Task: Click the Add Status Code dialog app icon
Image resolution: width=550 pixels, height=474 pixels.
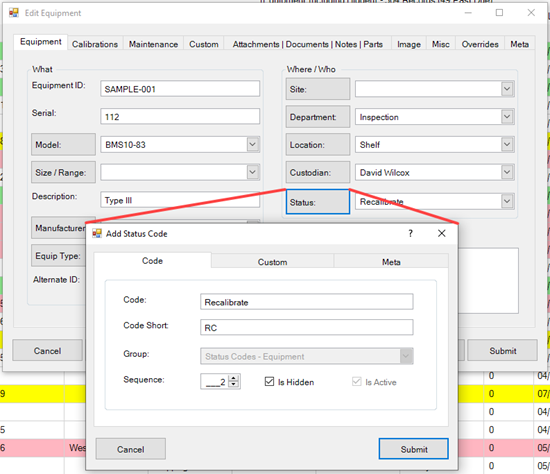Action: [x=97, y=234]
